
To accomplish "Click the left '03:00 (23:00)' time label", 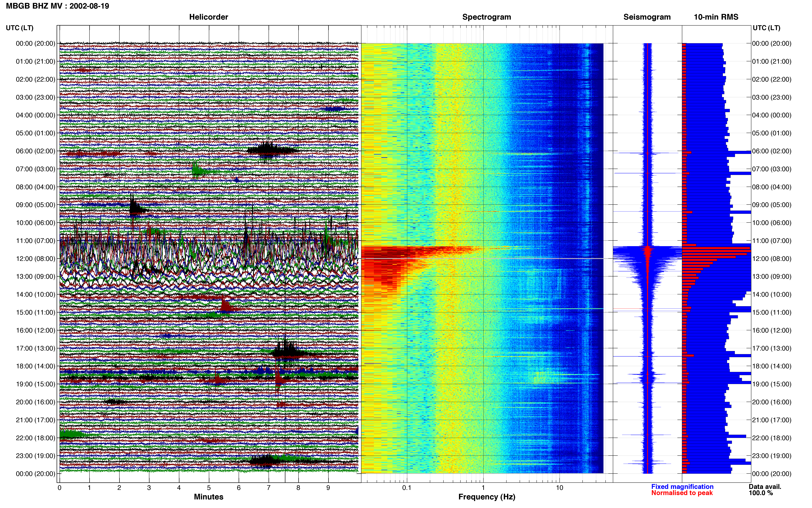I will pos(36,97).
